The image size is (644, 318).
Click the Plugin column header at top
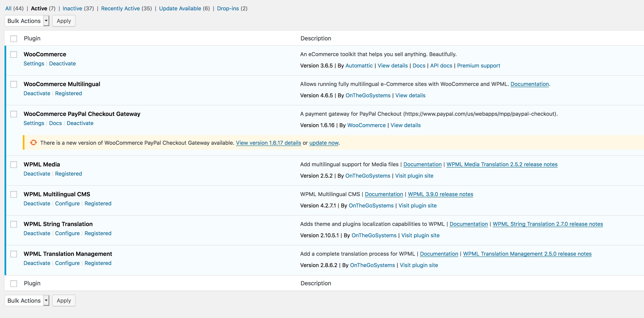click(x=32, y=38)
